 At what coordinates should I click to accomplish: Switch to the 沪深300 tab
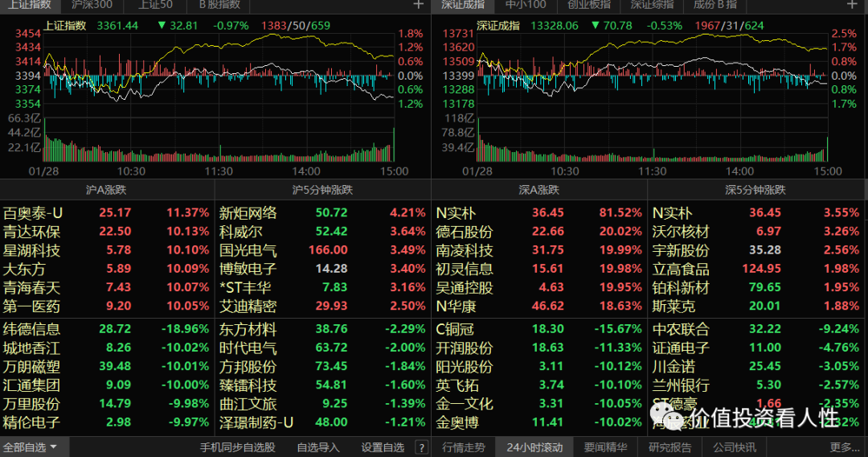pos(92,5)
